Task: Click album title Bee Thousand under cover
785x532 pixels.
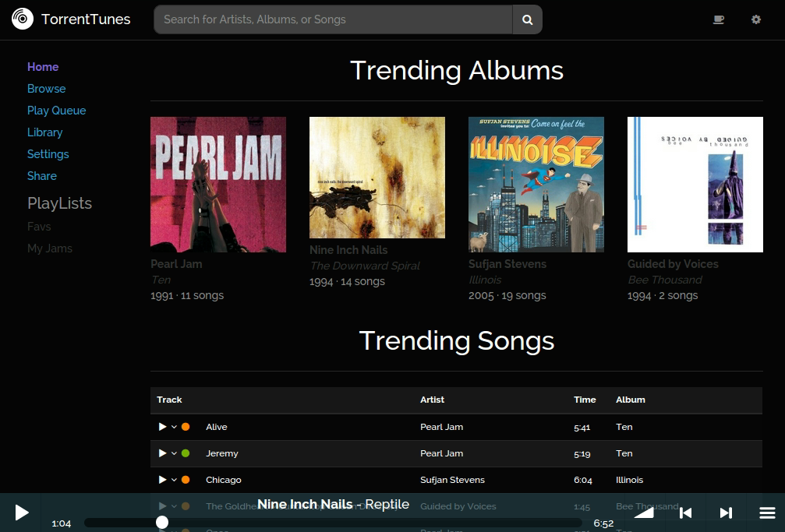Action: 665,280
